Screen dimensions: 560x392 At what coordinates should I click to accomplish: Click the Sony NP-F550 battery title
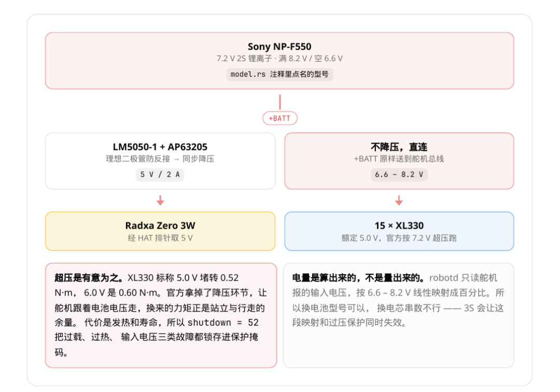279,47
